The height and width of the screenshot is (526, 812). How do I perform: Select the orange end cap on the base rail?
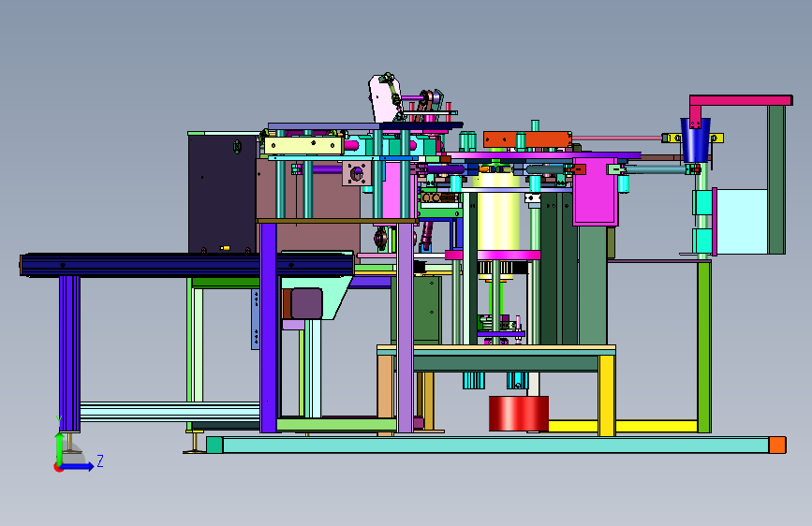[x=776, y=446]
